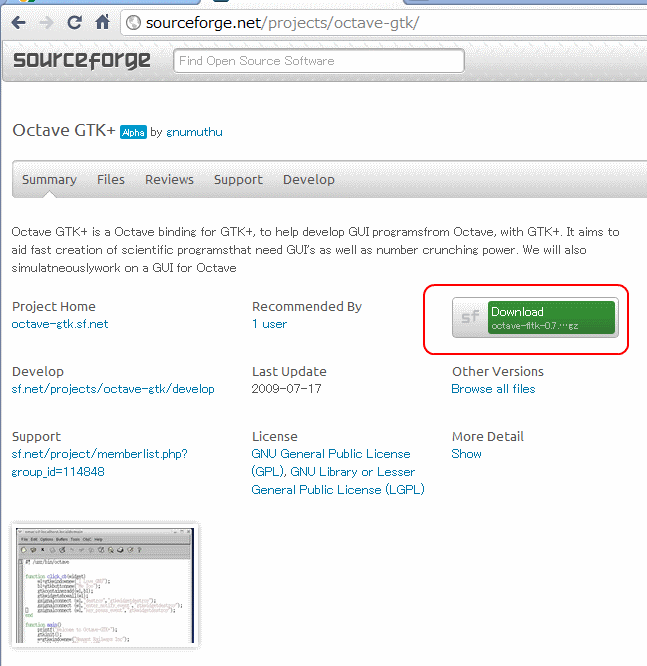Click the Last Update heading
647x666 pixels.
pyautogui.click(x=289, y=372)
